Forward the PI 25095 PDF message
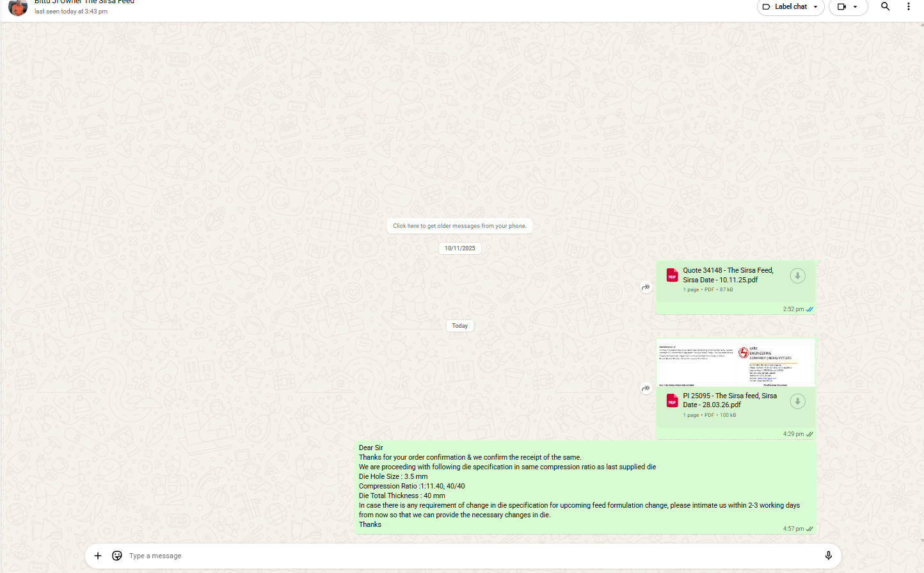The width and height of the screenshot is (924, 573). tap(646, 388)
